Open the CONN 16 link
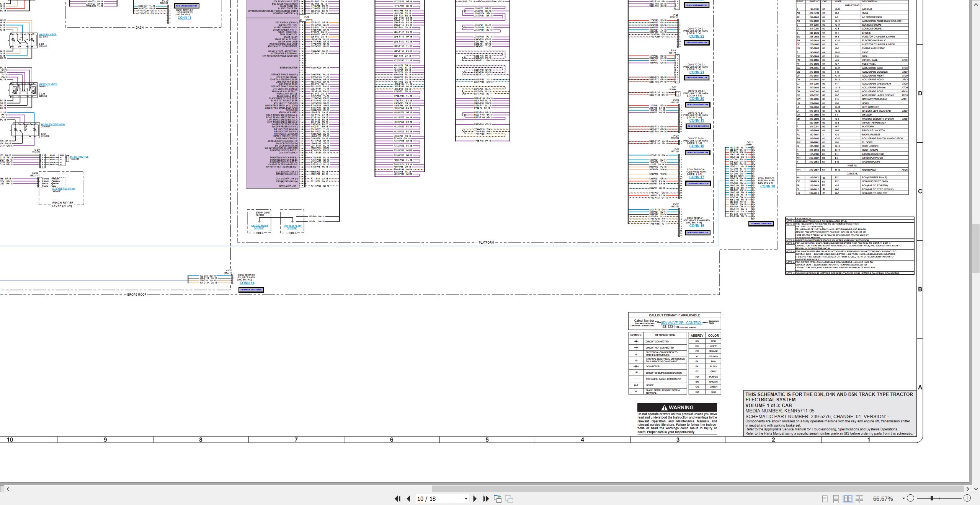 tap(697, 226)
